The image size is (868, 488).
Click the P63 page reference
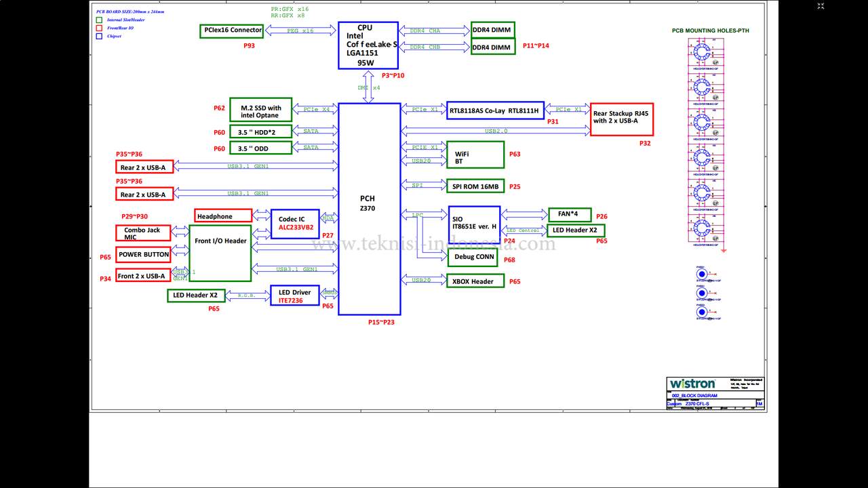515,155
